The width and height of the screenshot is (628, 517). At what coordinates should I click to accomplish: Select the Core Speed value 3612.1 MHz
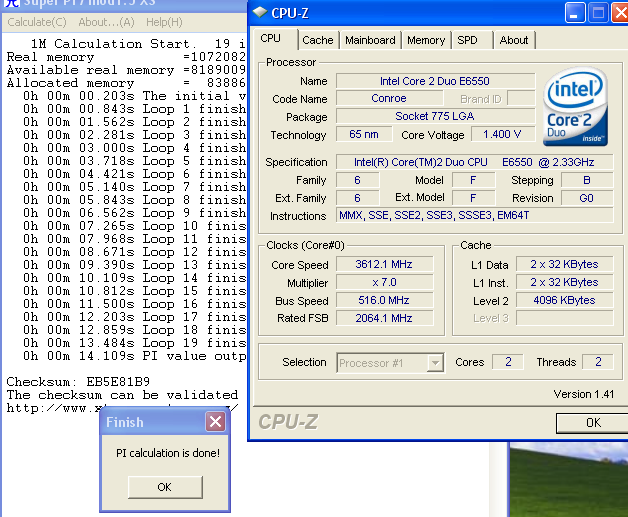click(x=384, y=264)
